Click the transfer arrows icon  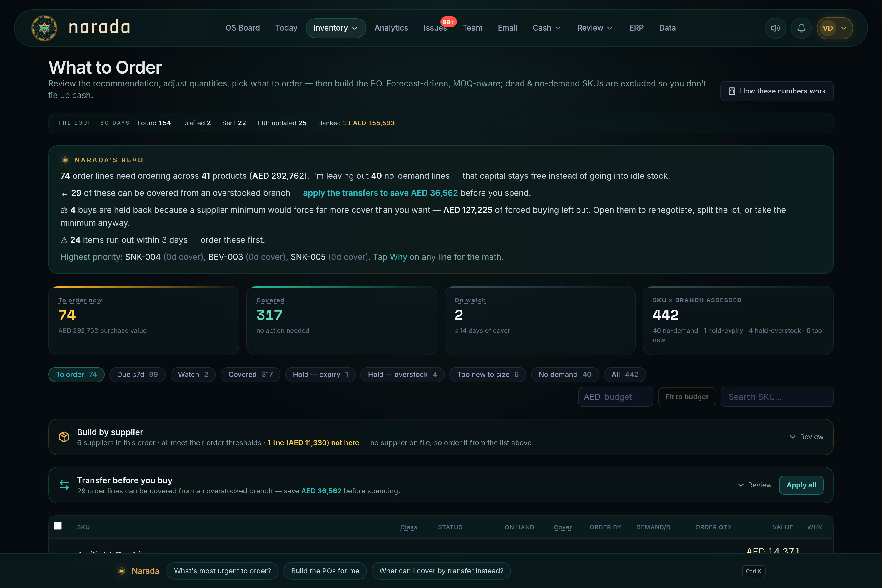64,485
